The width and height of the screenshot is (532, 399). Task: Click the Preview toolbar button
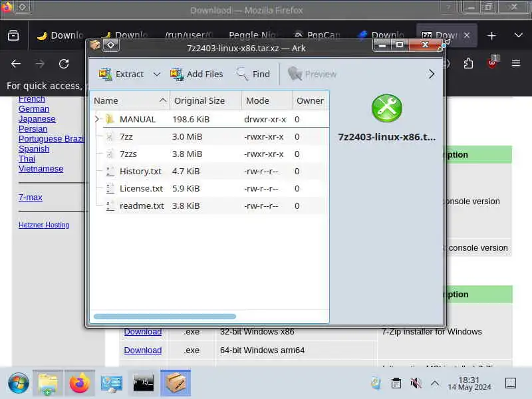tap(312, 74)
